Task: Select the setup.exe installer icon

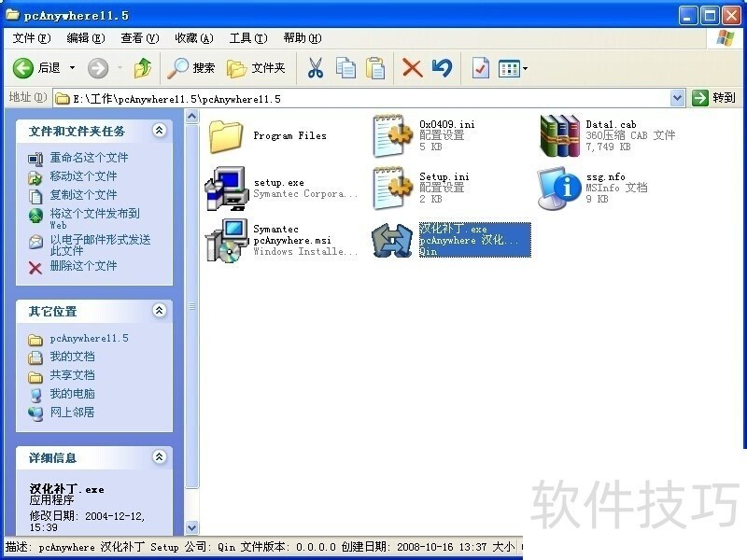Action: coord(227,189)
